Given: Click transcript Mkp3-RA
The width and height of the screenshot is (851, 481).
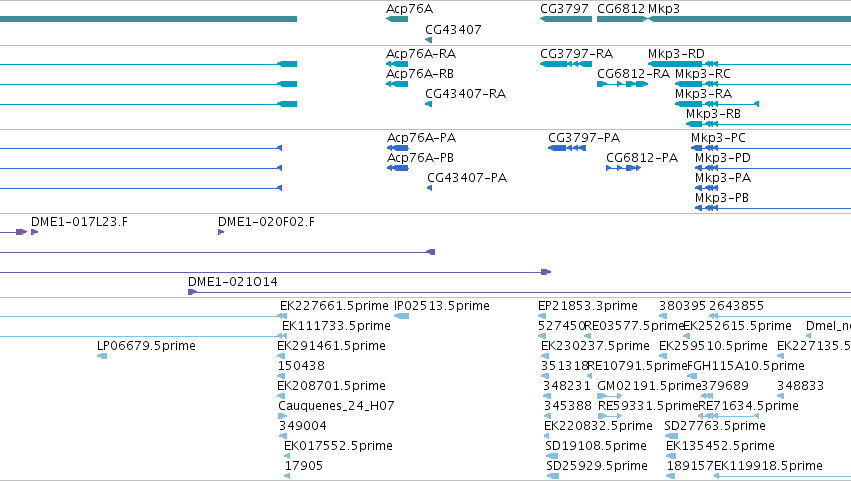Looking at the screenshot, I should [x=717, y=104].
